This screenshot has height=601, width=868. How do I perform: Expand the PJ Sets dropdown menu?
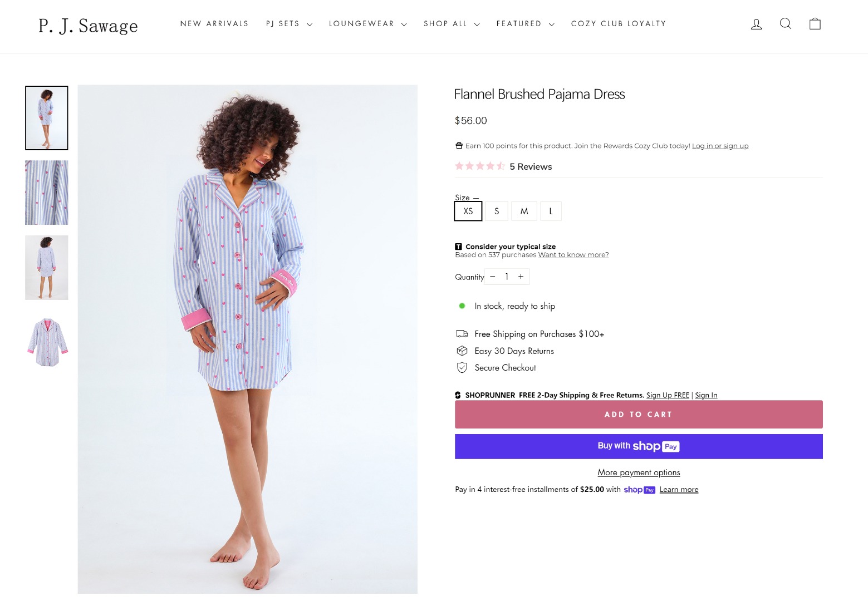tap(289, 24)
